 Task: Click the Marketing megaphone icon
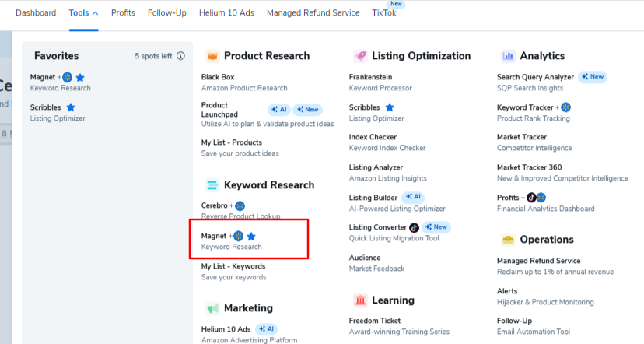click(x=212, y=308)
